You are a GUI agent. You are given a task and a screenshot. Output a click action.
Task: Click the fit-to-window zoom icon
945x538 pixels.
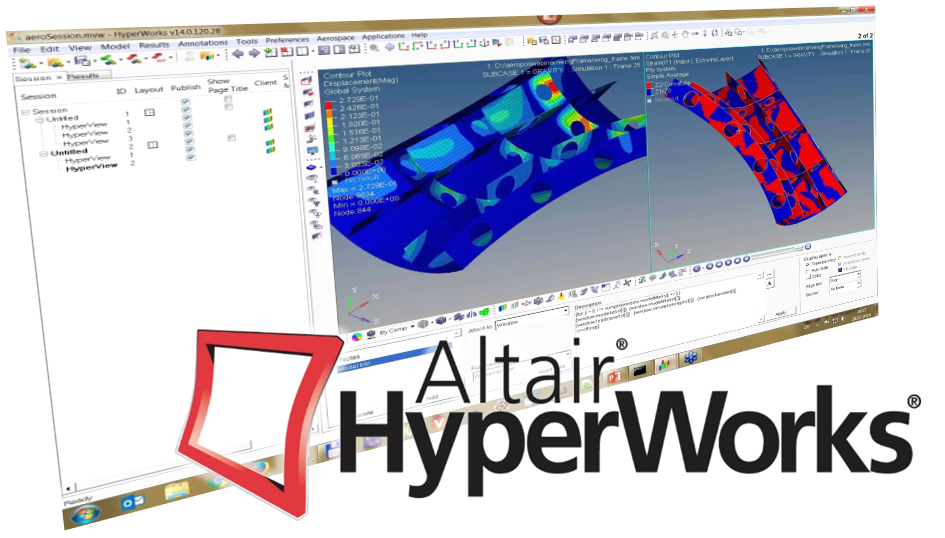click(655, 36)
